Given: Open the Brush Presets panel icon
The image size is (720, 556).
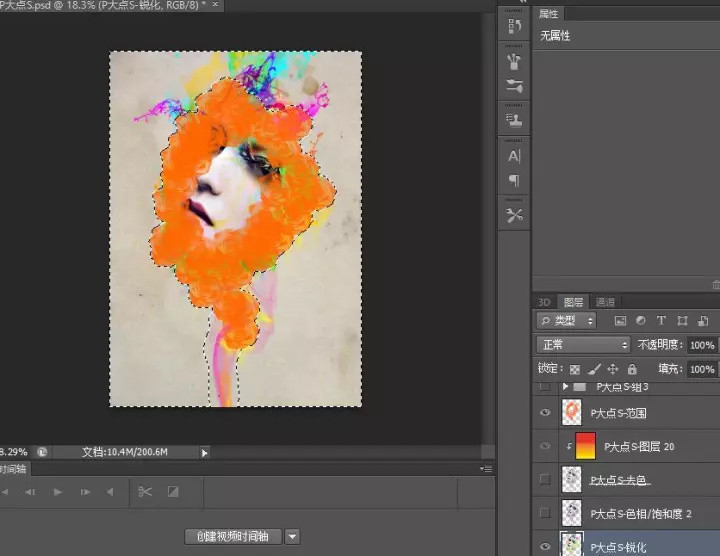Looking at the screenshot, I should 514,61.
